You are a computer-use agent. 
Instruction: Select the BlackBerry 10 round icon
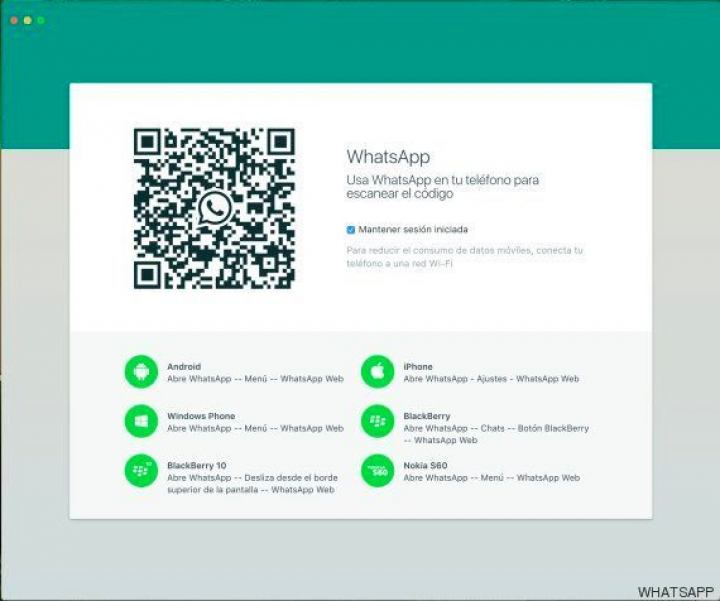(142, 470)
